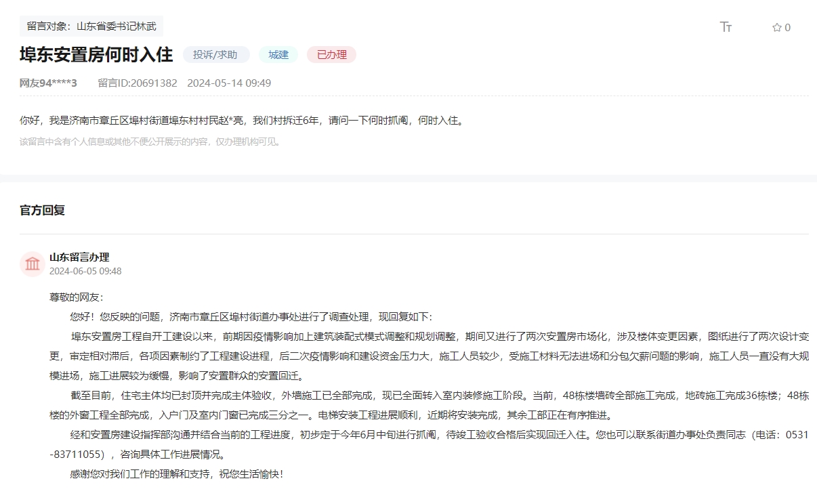Click the paragraph starting 截至目前,住宅主体
817x504 pixels.
pos(429,405)
